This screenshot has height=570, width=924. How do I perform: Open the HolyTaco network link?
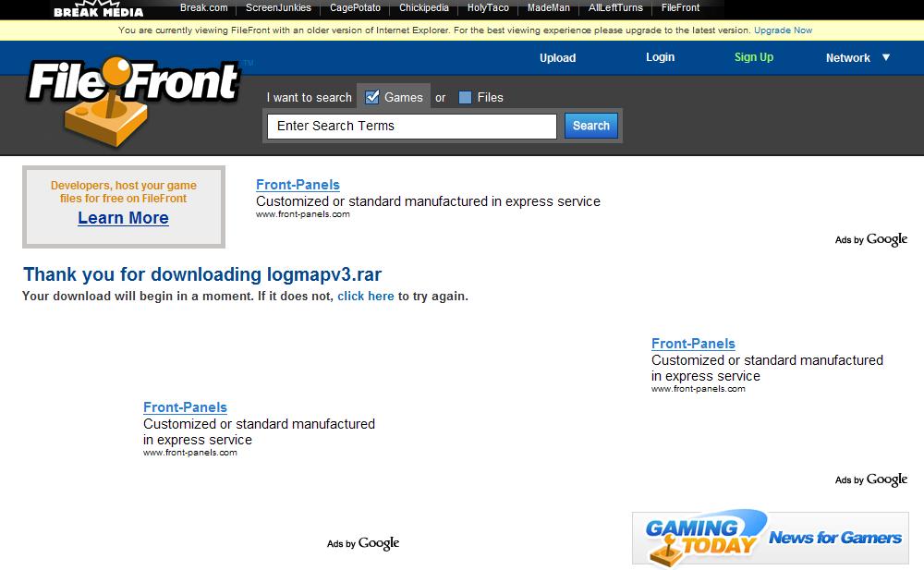point(488,8)
